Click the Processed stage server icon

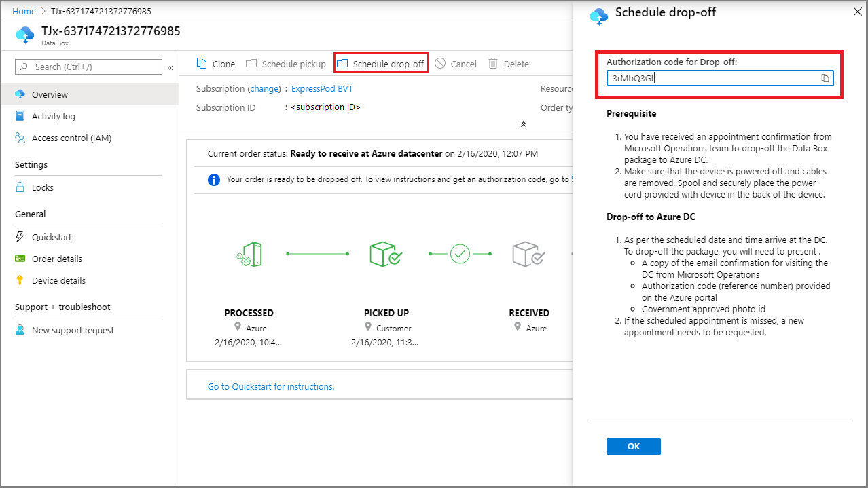pyautogui.click(x=249, y=254)
